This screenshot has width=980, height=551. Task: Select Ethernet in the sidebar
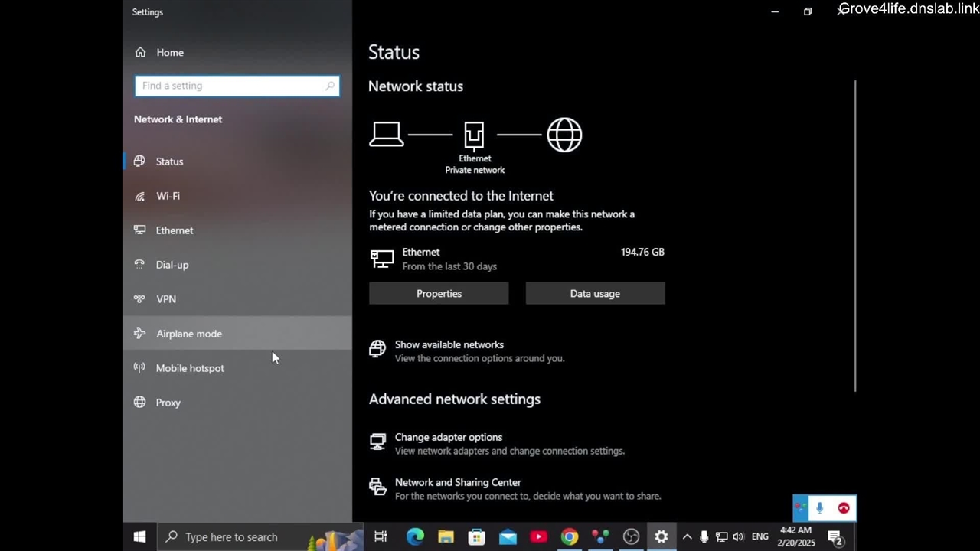tap(175, 230)
